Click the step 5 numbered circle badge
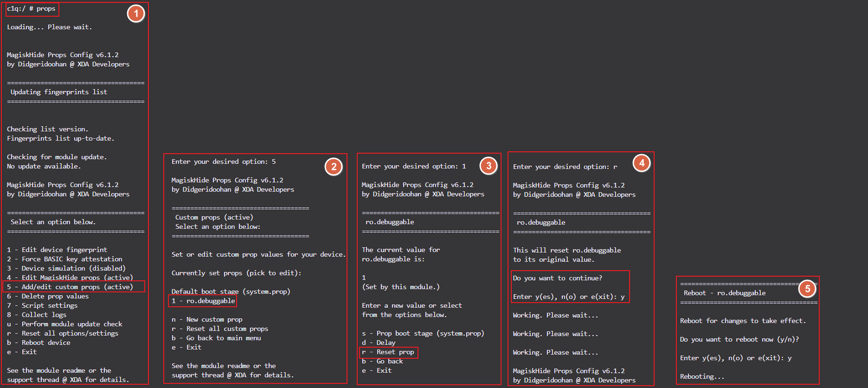This screenshot has width=868, height=388. click(807, 289)
